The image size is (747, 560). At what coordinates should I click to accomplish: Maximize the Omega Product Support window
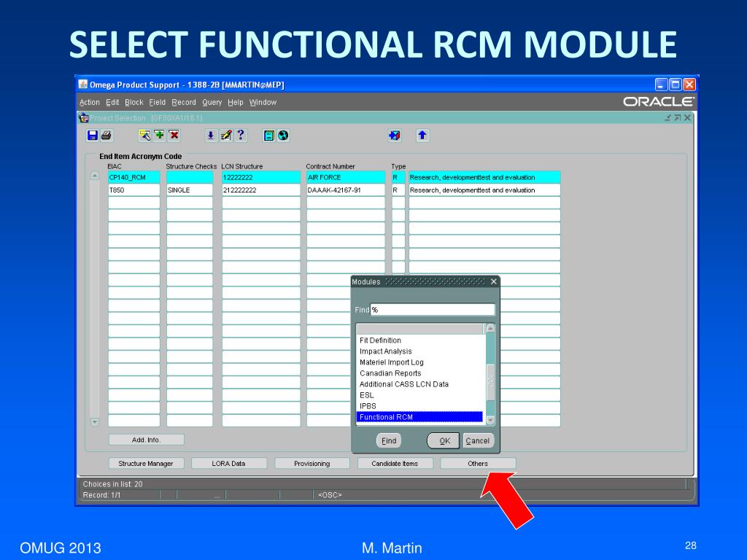675,85
